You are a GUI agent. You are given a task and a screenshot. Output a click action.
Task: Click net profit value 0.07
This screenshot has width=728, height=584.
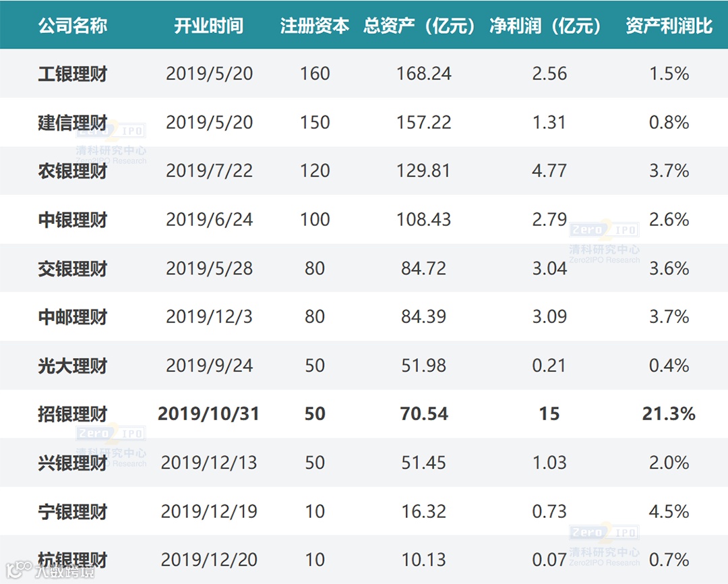tap(550, 560)
